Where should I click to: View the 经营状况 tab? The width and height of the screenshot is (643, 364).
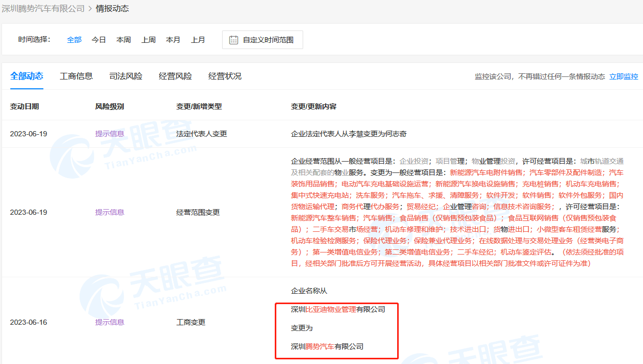point(225,76)
